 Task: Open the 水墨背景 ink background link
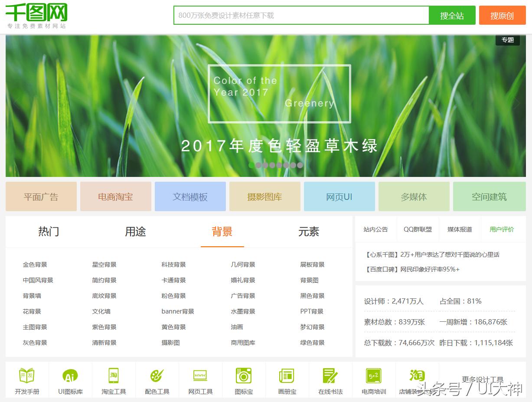click(x=243, y=311)
